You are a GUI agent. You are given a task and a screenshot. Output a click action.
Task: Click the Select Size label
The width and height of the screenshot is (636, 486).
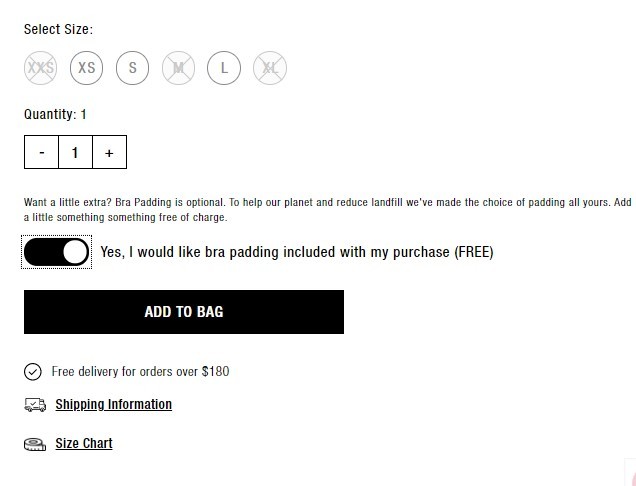click(58, 29)
